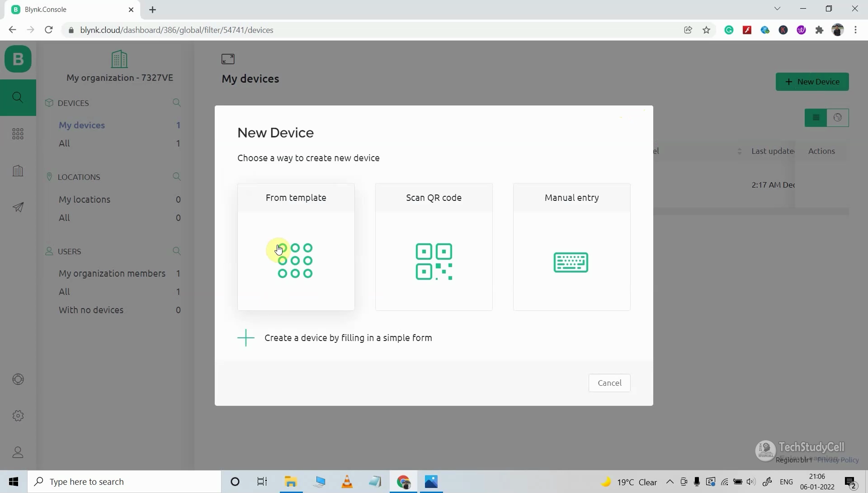Image resolution: width=868 pixels, height=493 pixels.
Task: Expand the DEVICES section in sidebar
Action: click(x=73, y=103)
